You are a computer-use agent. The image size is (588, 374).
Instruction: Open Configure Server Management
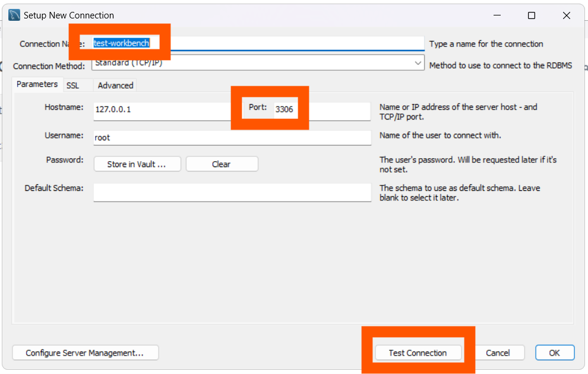86,353
